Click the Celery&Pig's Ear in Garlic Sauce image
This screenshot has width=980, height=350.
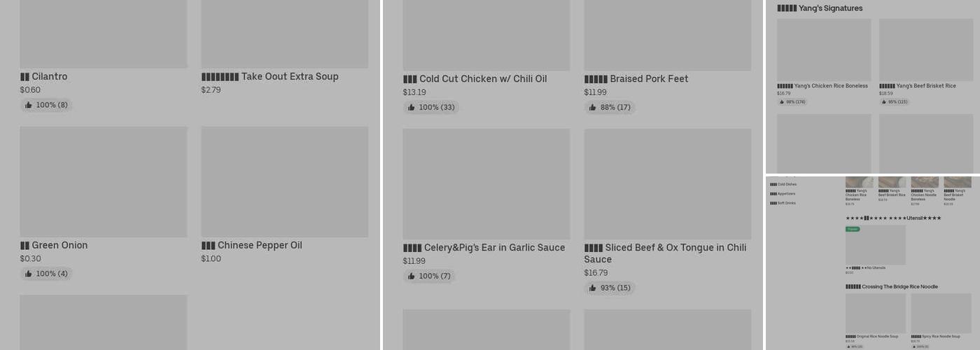tap(486, 183)
